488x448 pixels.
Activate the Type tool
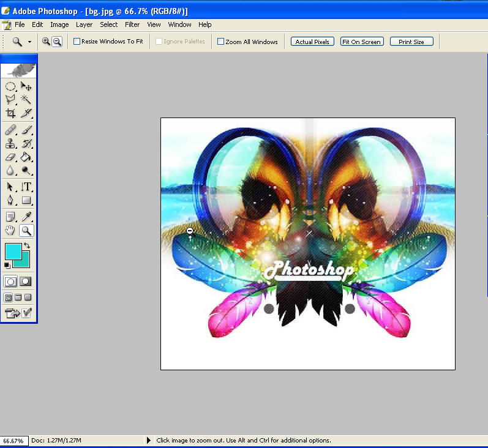coord(26,187)
